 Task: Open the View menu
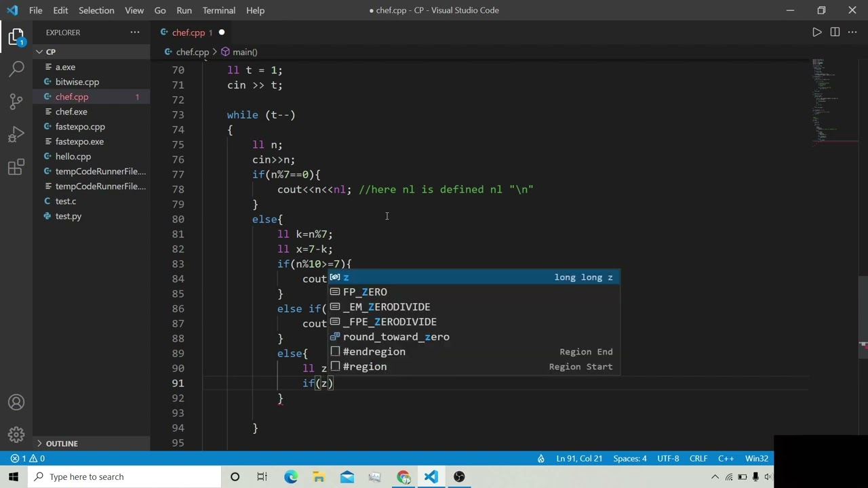pos(134,10)
